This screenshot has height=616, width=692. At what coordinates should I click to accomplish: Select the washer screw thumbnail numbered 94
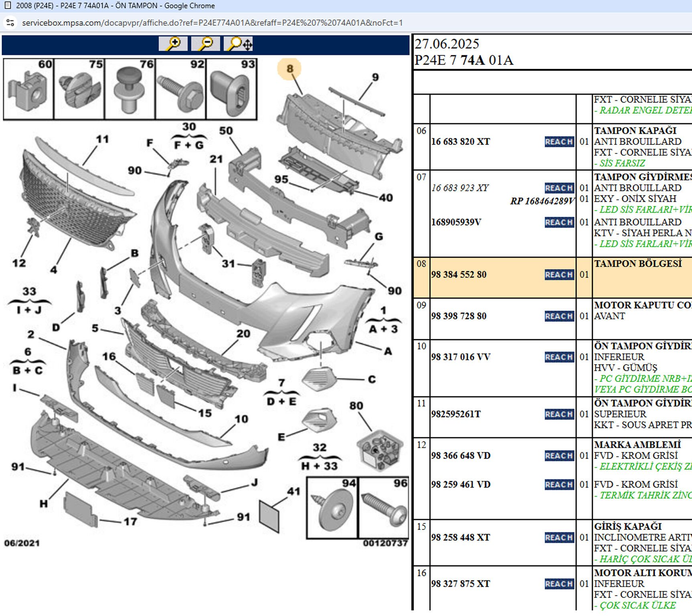click(332, 508)
